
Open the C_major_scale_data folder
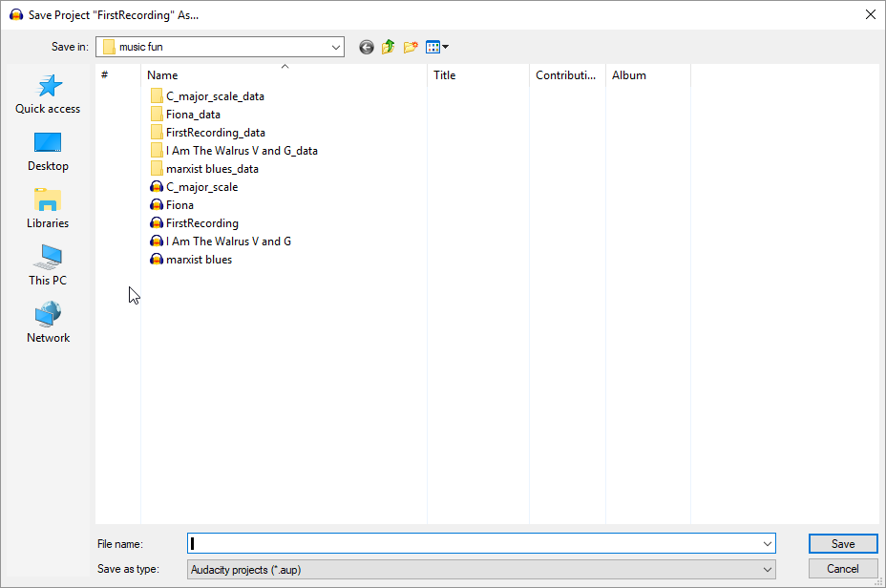pyautogui.click(x=215, y=96)
